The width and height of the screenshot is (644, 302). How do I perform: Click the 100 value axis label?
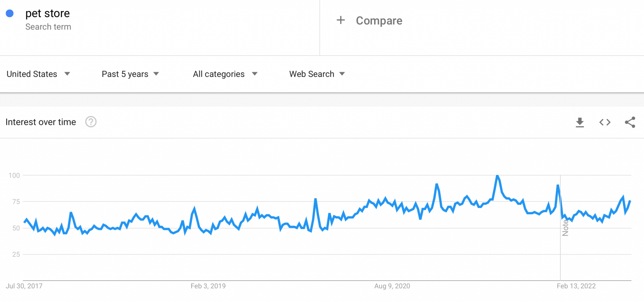[14, 175]
